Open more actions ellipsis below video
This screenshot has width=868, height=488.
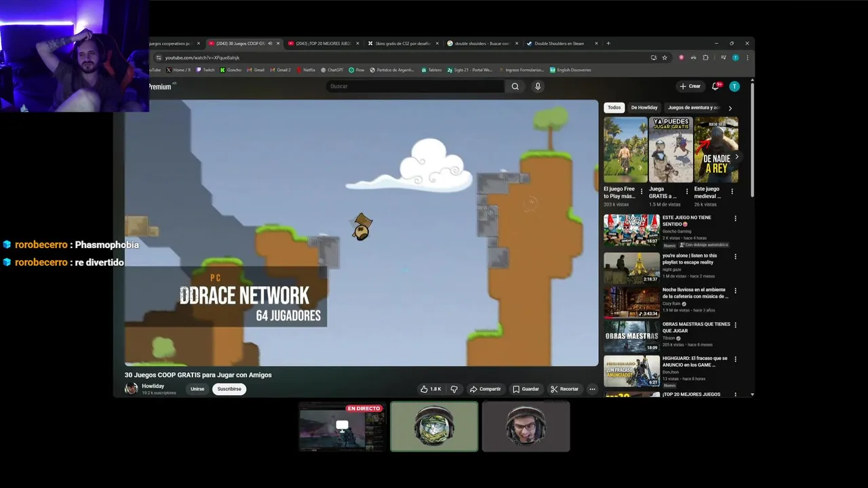(x=592, y=389)
